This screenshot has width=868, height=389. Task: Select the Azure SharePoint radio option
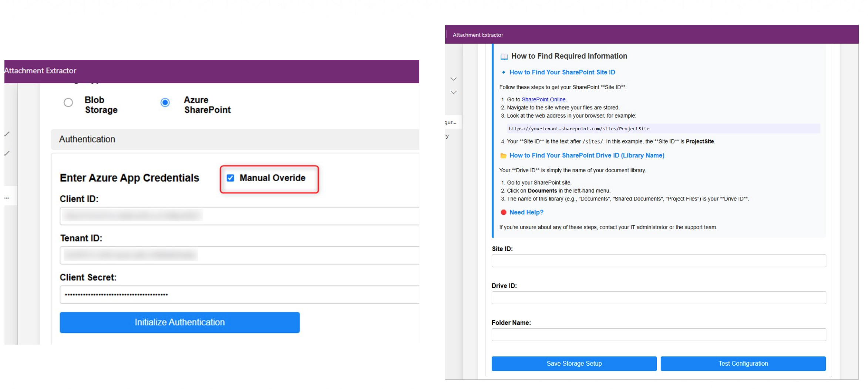tap(165, 102)
